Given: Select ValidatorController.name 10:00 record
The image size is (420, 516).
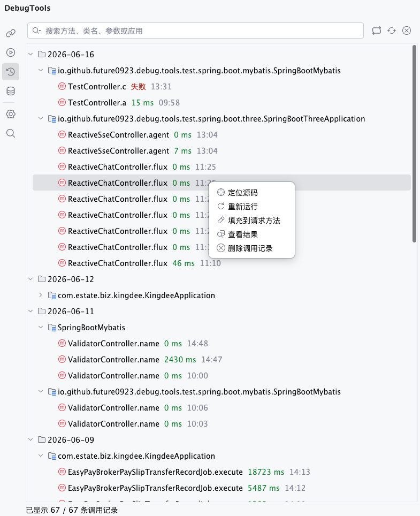Looking at the screenshot, I should 222,375.
